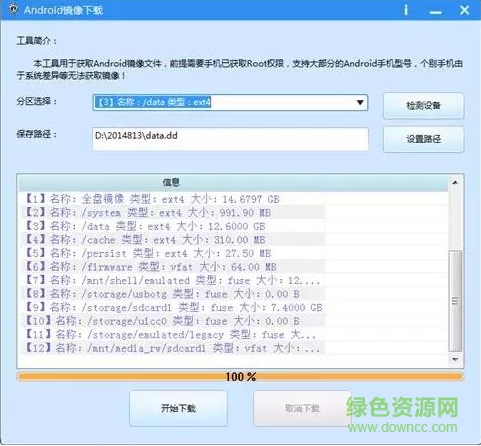Select row 【4】 /cache ext4 310.00 MB
481x446 pixels.
click(x=172, y=240)
